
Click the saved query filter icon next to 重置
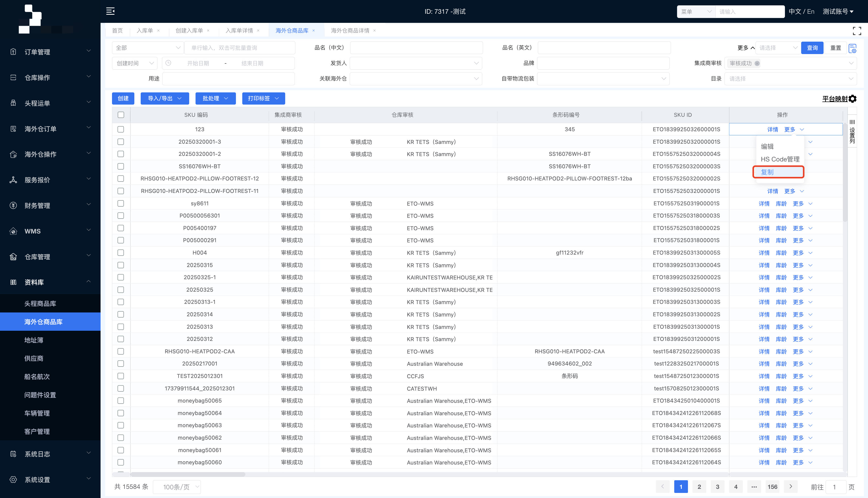853,48
